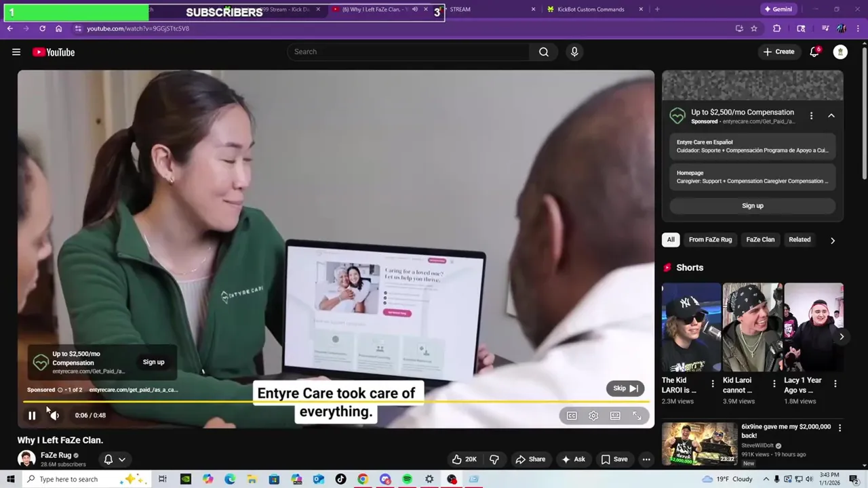Open the Create menu button

coord(778,52)
